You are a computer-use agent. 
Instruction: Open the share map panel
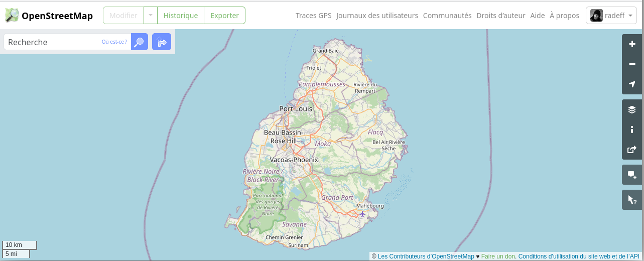click(632, 150)
